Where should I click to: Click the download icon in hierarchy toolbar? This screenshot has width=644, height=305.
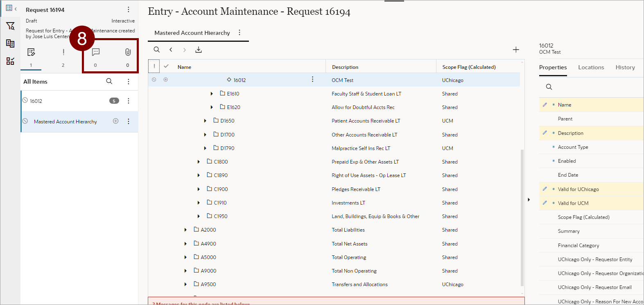pos(199,50)
